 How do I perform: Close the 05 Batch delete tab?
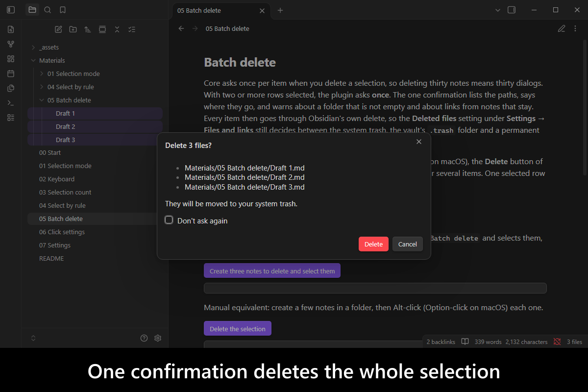point(262,10)
